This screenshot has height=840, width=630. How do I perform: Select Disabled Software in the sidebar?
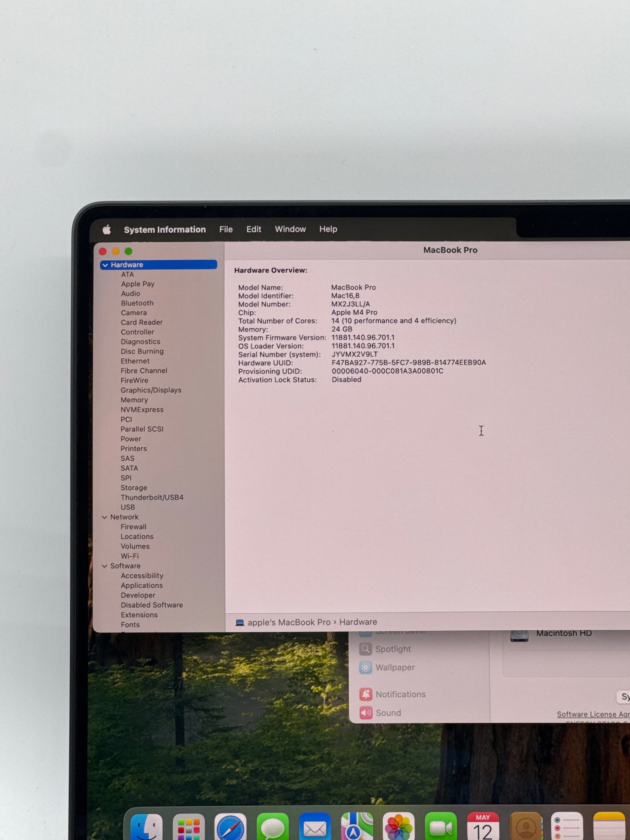(152, 605)
